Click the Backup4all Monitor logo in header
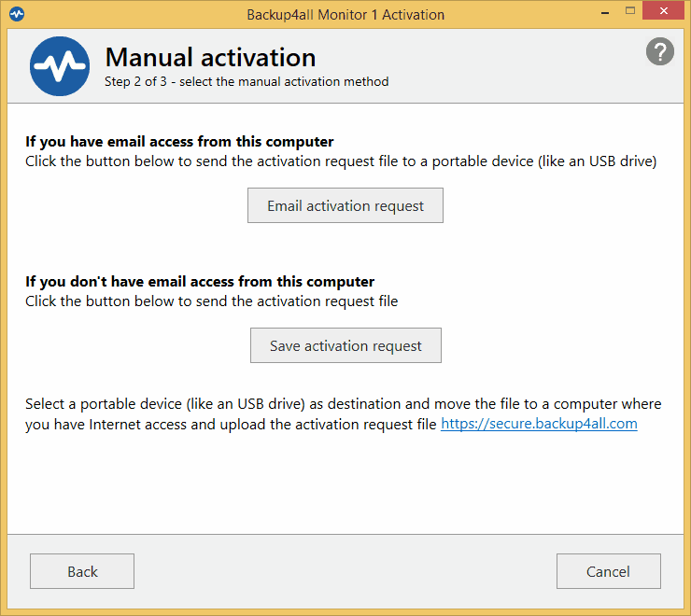The width and height of the screenshot is (691, 616). 60,66
